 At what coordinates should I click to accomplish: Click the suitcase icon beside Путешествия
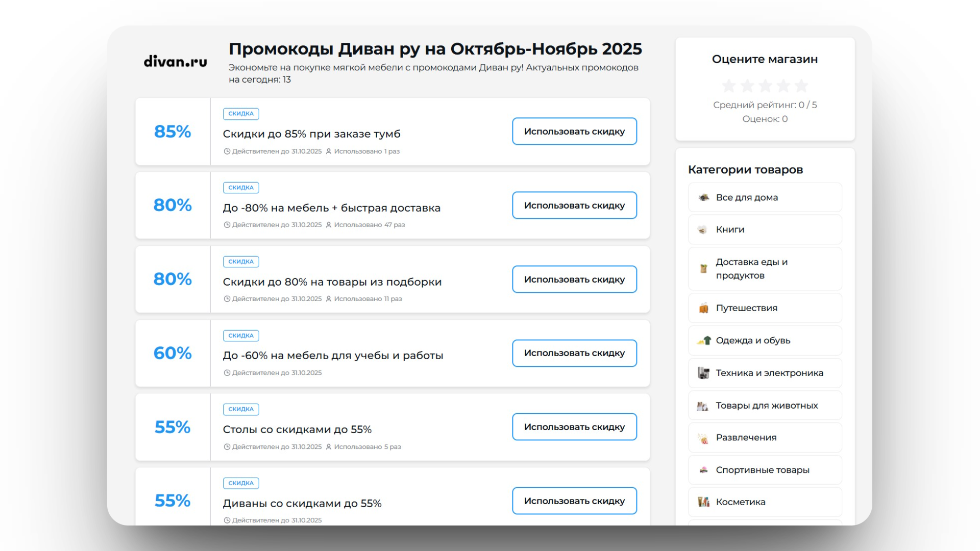pos(704,308)
